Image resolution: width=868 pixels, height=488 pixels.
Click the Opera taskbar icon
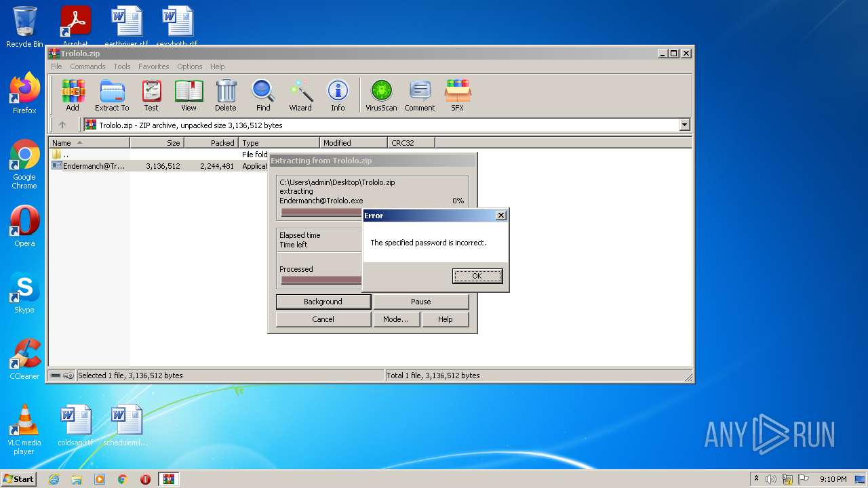point(145,479)
